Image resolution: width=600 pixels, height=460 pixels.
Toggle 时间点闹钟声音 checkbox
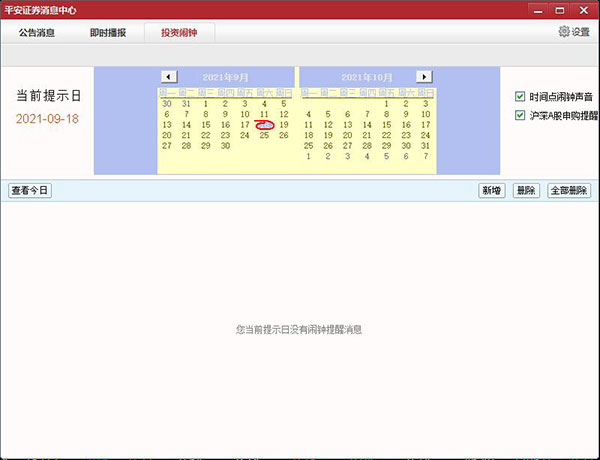tap(520, 96)
